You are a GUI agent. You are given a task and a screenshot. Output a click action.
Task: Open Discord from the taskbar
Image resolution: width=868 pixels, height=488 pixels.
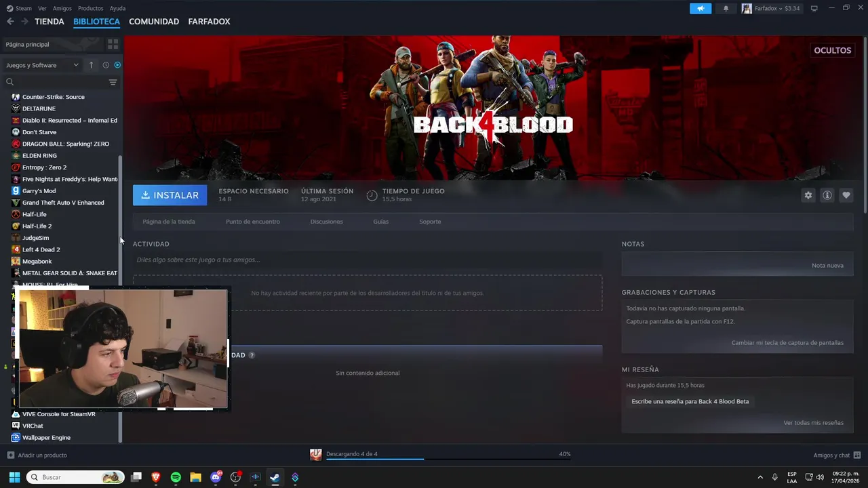(216, 477)
